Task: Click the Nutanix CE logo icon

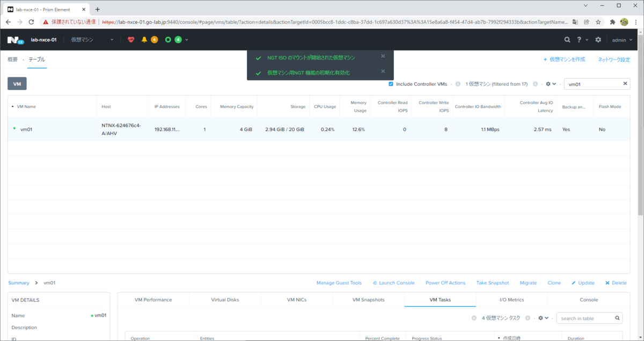Action: [x=15, y=40]
